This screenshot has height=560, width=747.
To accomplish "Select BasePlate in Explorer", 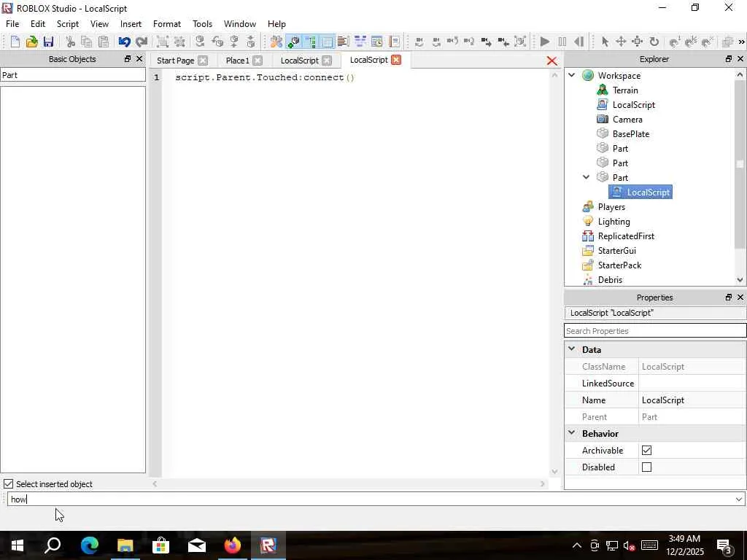I will pyautogui.click(x=631, y=134).
